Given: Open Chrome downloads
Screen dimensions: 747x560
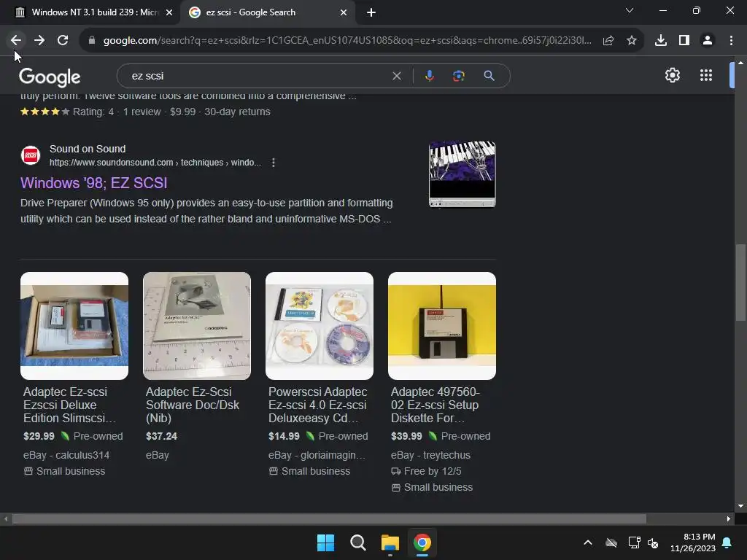Looking at the screenshot, I should pos(661,41).
